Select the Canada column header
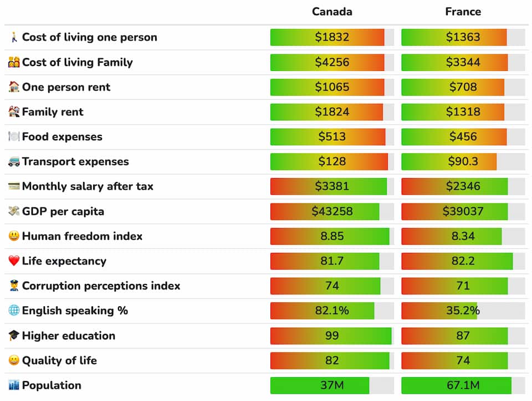Image resolution: width=532 pixels, height=401 pixels. (332, 12)
